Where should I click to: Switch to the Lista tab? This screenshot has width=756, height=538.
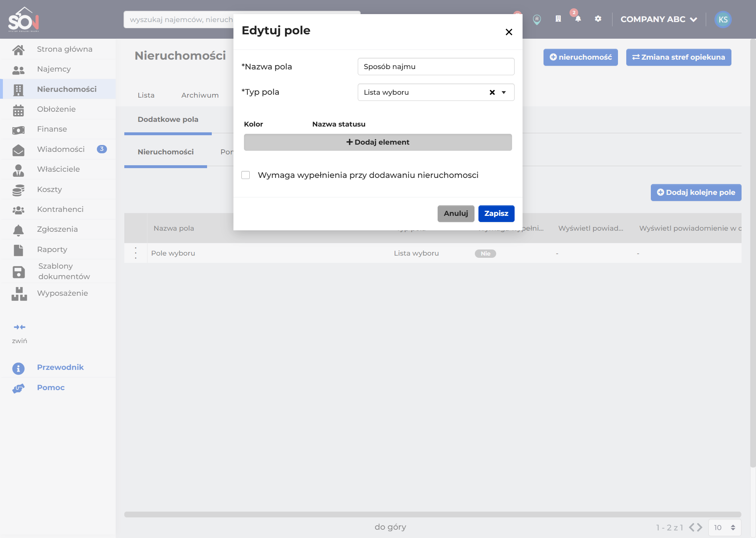146,95
